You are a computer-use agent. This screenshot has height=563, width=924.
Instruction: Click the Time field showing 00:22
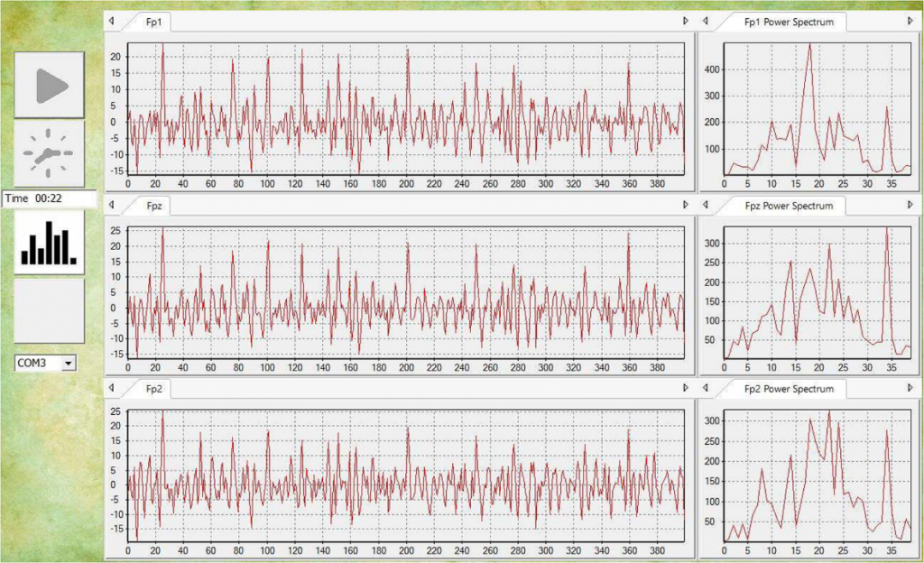pos(50,198)
